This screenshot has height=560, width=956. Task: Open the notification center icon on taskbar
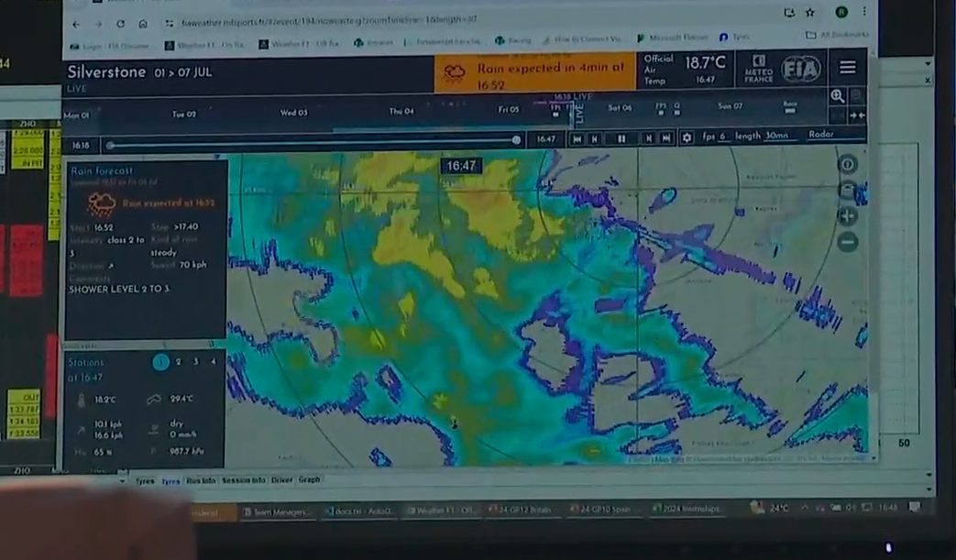(915, 507)
